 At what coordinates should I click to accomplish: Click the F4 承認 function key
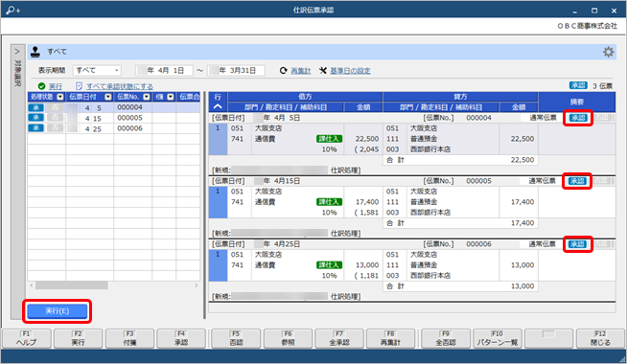point(181,338)
